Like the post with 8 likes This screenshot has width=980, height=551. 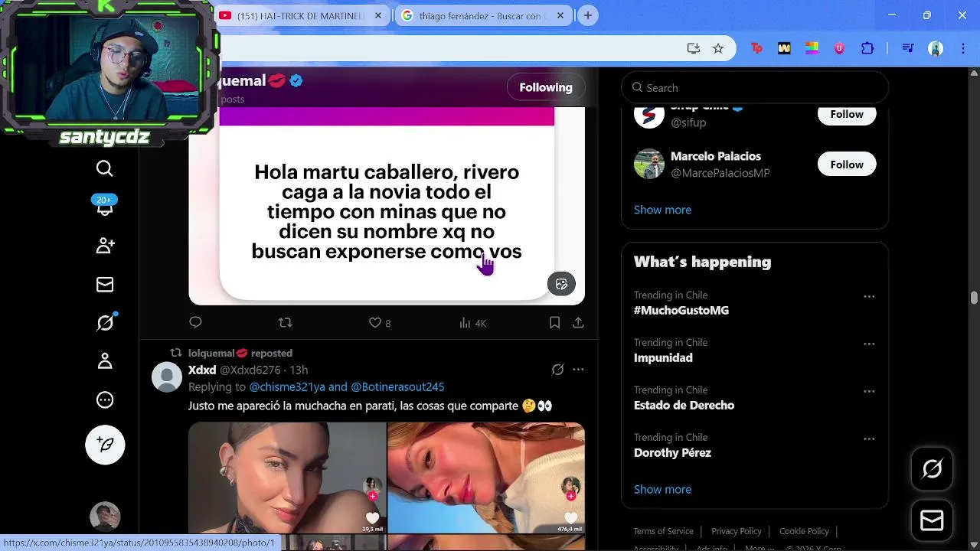[380, 323]
